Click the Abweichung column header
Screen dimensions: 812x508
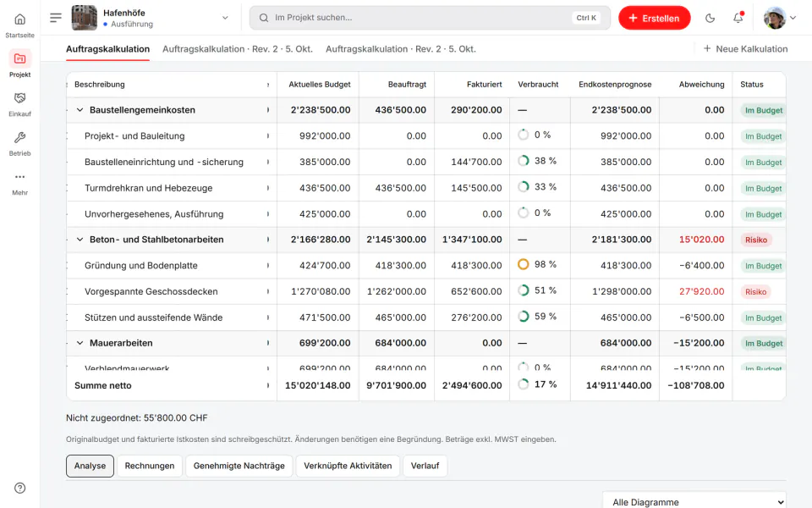click(702, 85)
